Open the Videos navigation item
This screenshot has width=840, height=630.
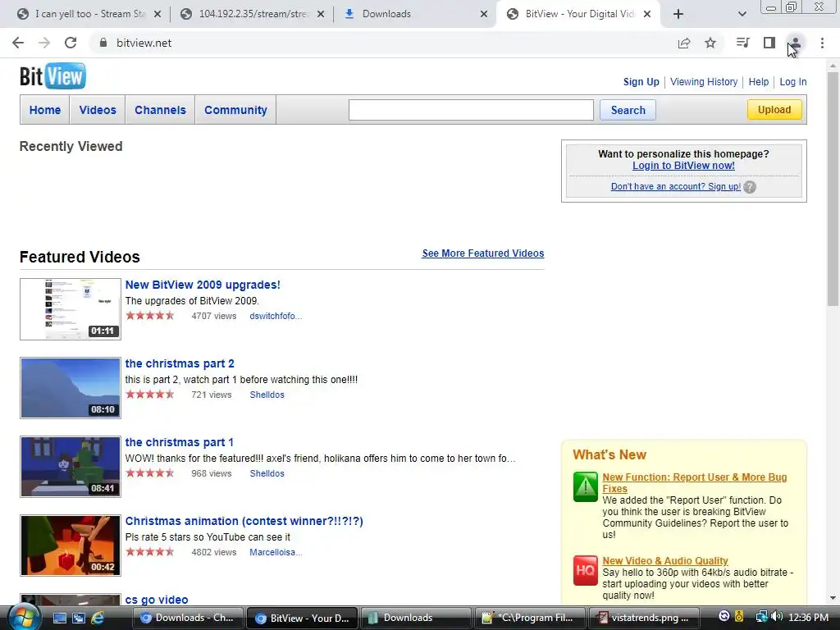98,110
